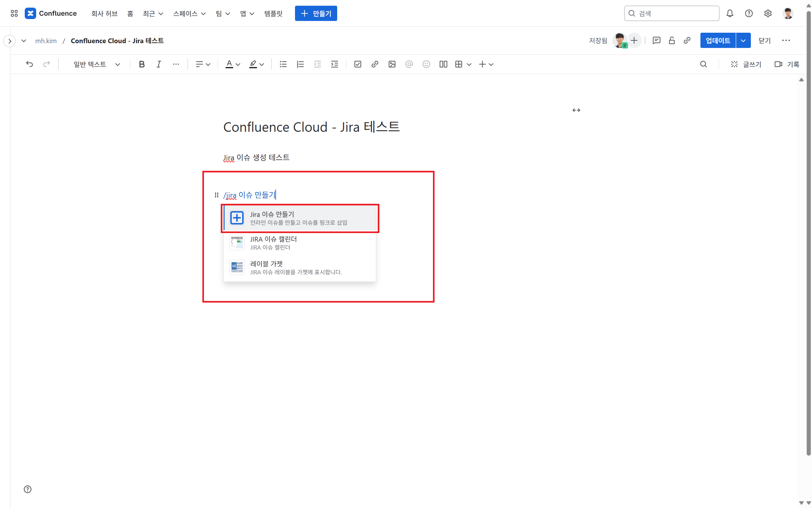Insert a link from the toolbar
The height and width of the screenshot is (508, 812).
(375, 64)
